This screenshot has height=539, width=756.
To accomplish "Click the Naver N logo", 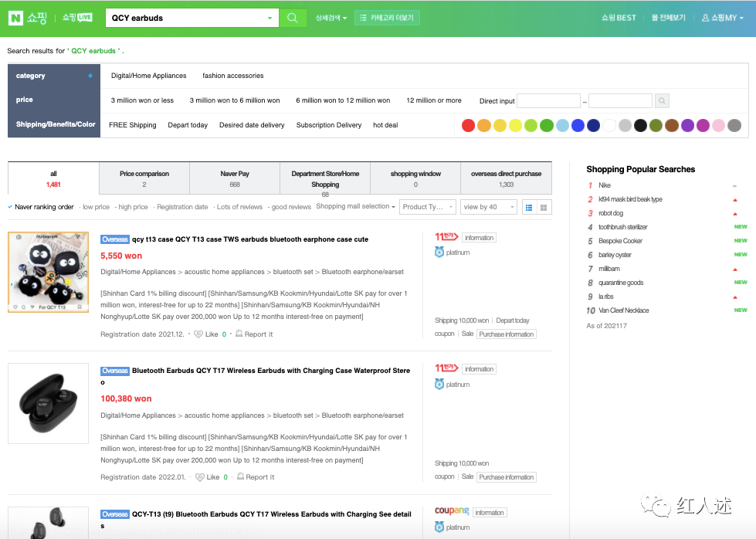I will 15,19.
